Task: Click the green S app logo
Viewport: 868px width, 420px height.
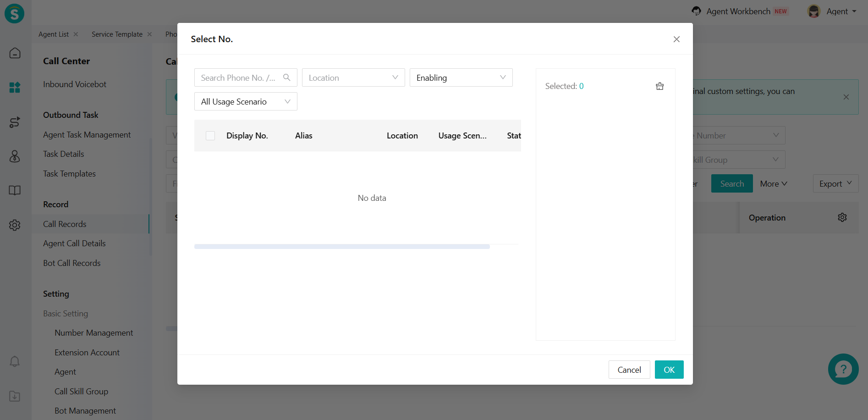Action: click(15, 13)
